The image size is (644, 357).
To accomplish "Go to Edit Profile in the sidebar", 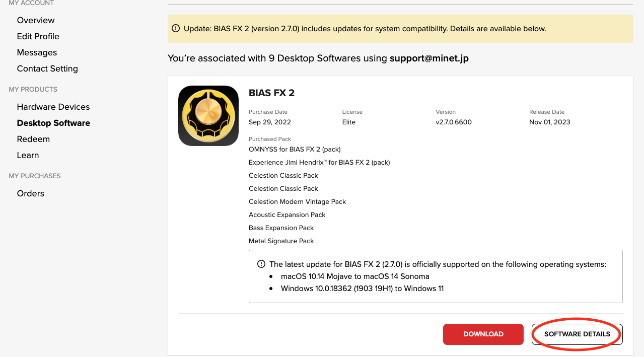I will [x=38, y=36].
